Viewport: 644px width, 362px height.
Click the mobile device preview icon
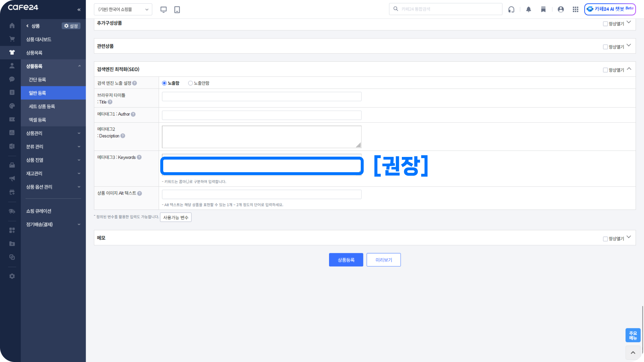(177, 9)
